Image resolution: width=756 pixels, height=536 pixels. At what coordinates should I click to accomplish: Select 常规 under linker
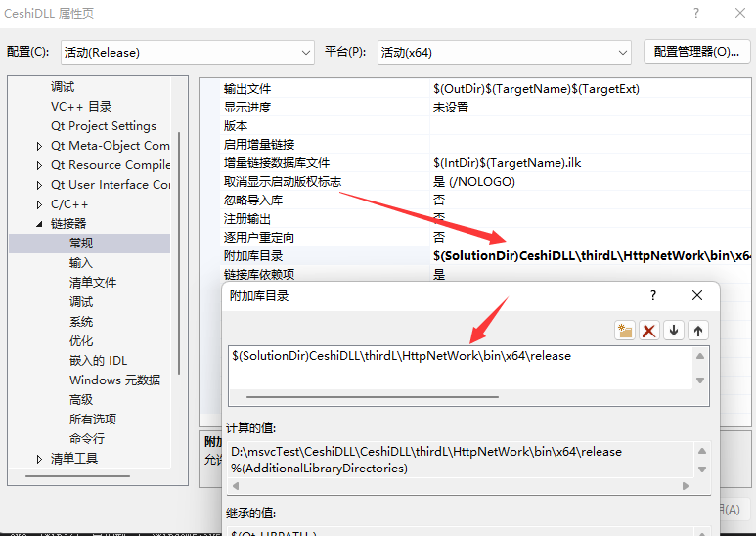coord(81,244)
